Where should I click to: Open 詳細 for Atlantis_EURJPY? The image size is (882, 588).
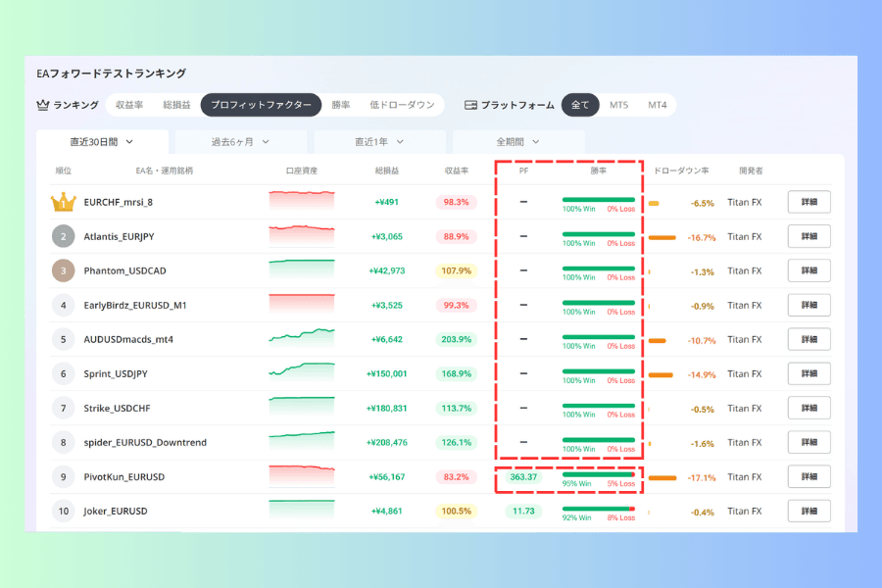pyautogui.click(x=808, y=236)
